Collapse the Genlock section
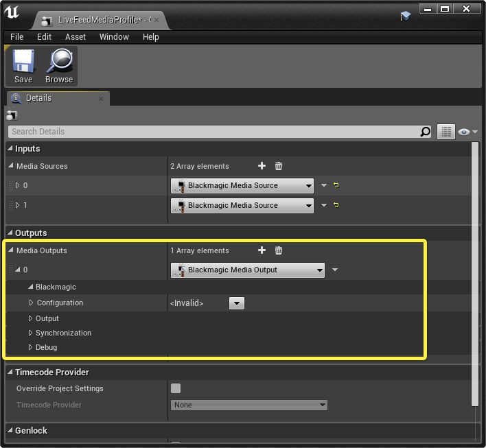Viewport: 486px width, 448px height. [10, 430]
